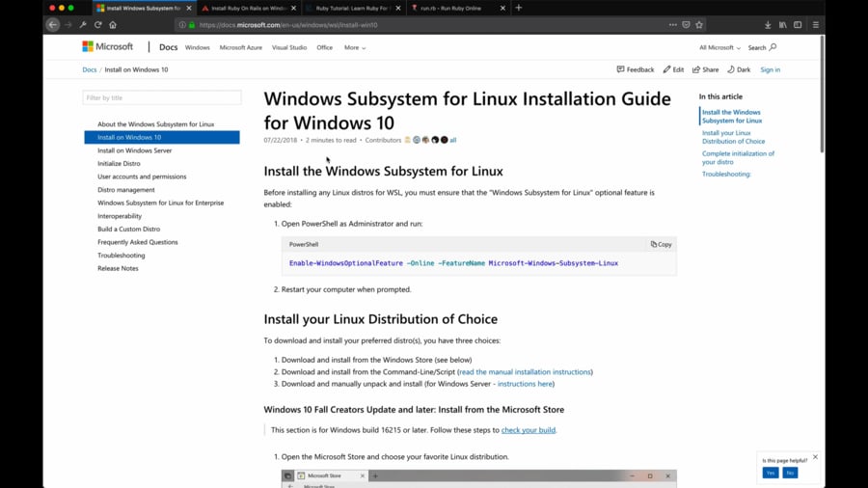Click Sign in link
The image size is (868, 488).
pyautogui.click(x=770, y=69)
